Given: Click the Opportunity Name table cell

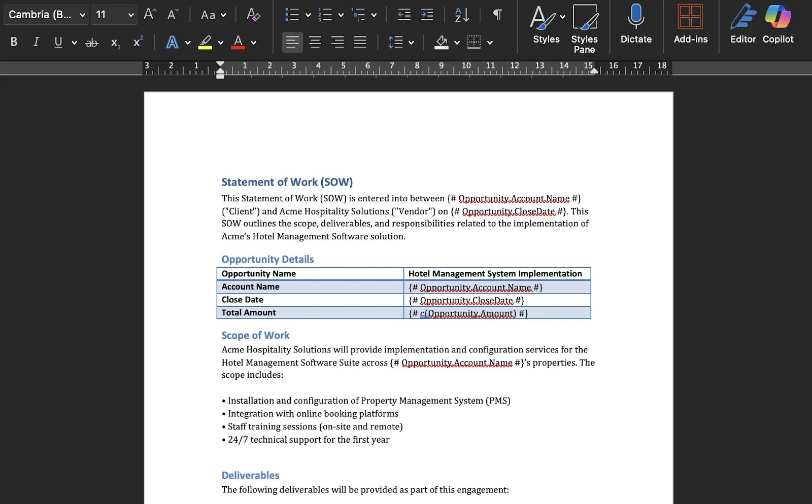Looking at the screenshot, I should 310,274.
